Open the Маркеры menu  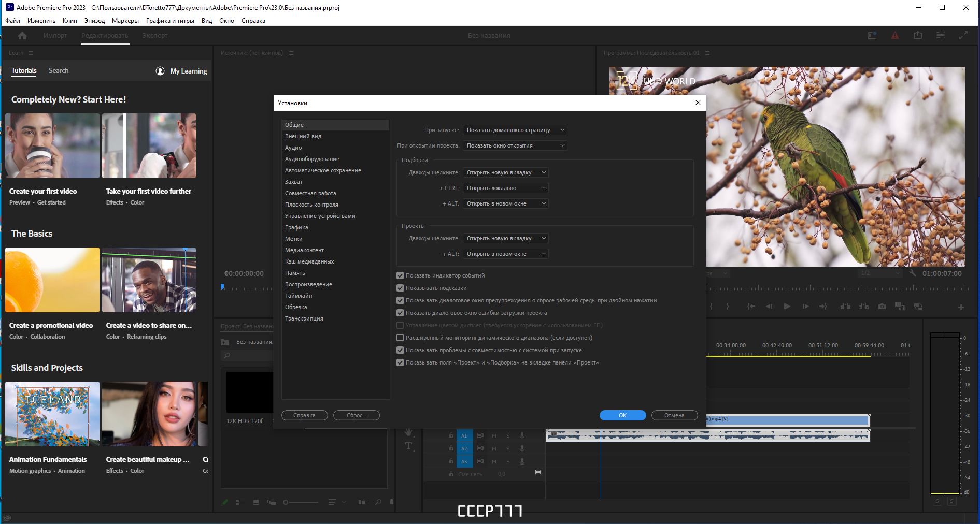point(125,21)
